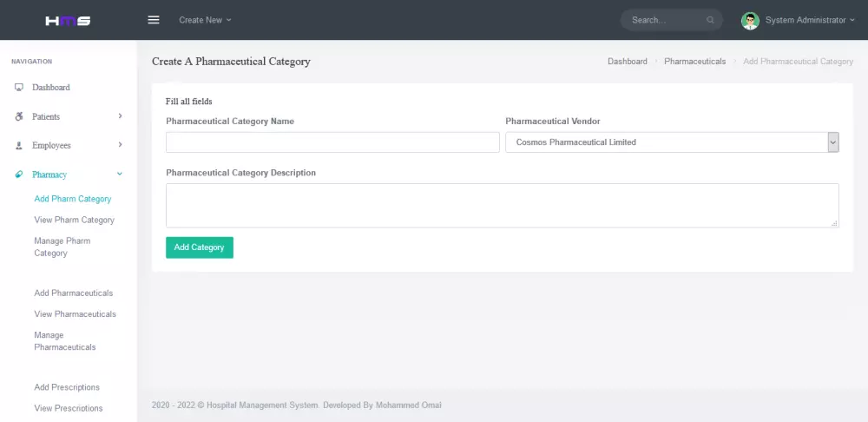Viewport: 868px width, 422px height.
Task: Click the Category Description textarea
Action: point(502,206)
